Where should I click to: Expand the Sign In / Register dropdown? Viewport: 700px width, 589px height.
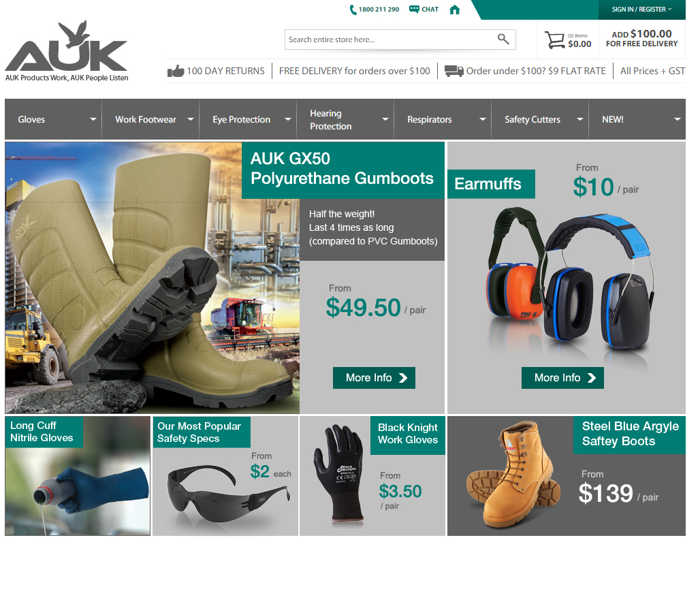point(641,10)
